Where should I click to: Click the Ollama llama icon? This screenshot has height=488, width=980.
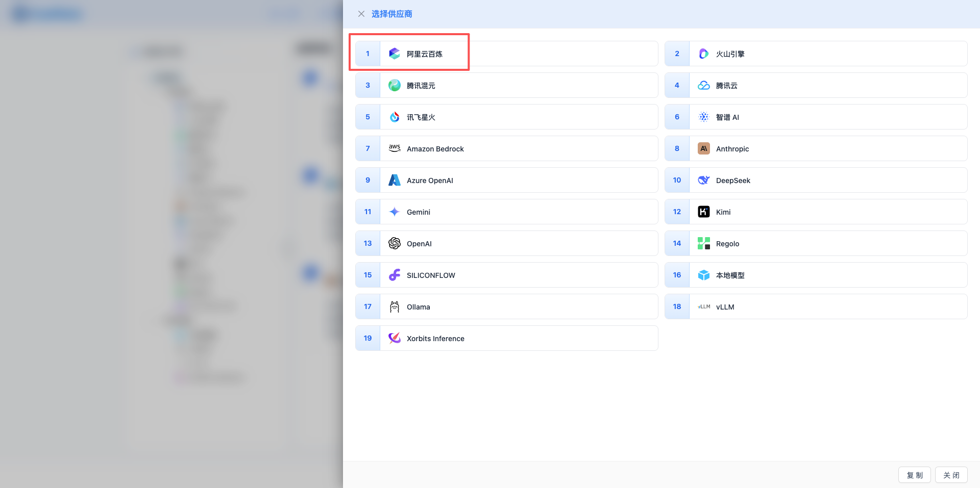point(394,306)
